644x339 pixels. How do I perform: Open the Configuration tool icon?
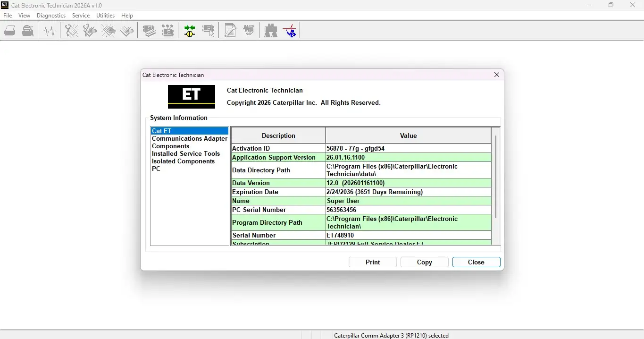click(167, 31)
